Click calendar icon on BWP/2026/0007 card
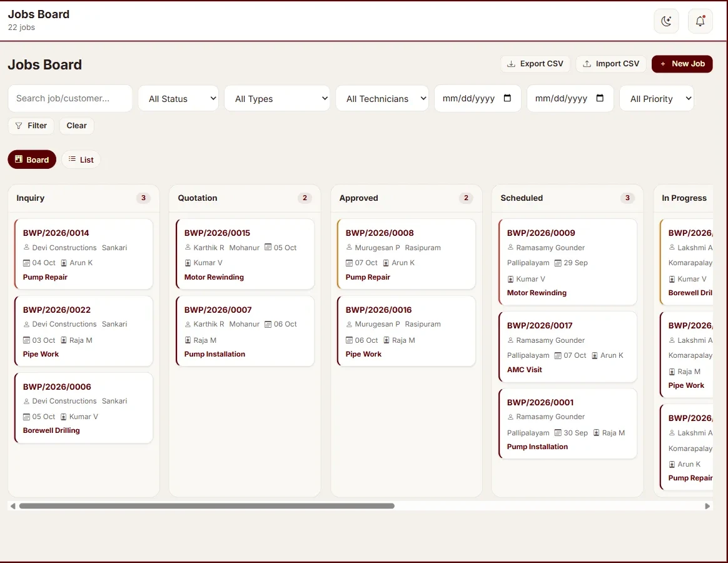Image resolution: width=728 pixels, height=563 pixels. (x=268, y=324)
